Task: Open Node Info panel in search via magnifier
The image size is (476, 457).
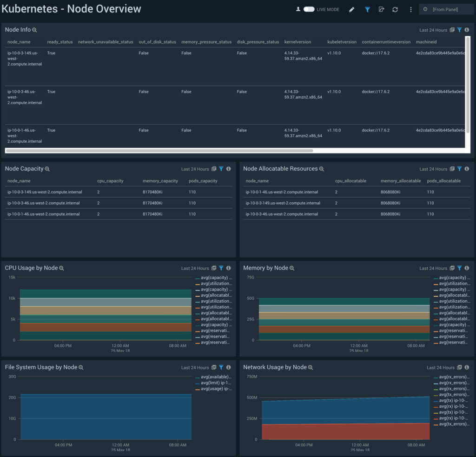Action: (34, 30)
